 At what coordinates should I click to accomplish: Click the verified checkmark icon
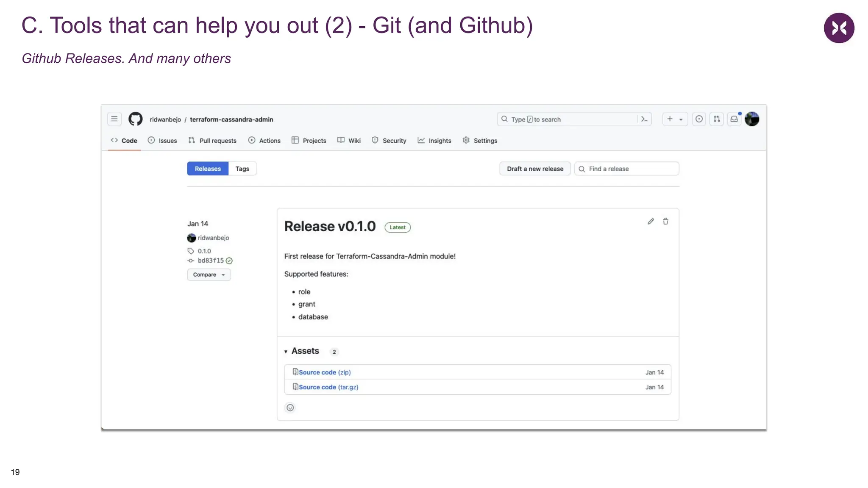pos(229,261)
